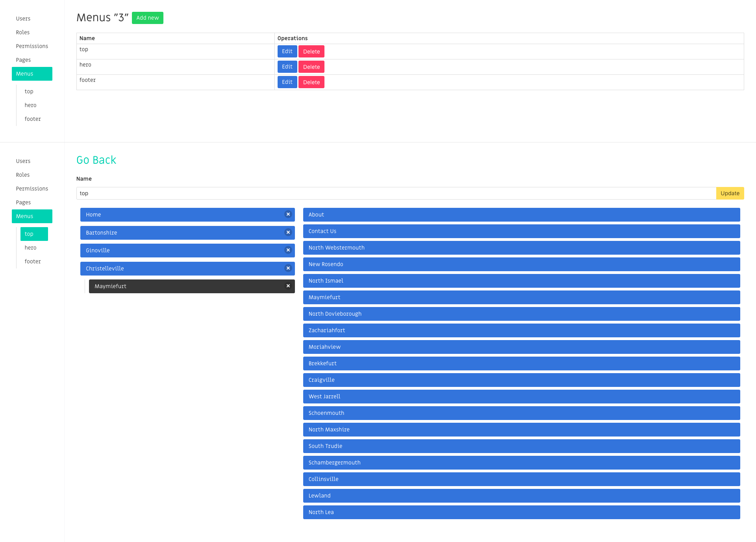Screen dimensions: 756x542
Task: Click Edit for the footer menu row
Action: pos(287,82)
